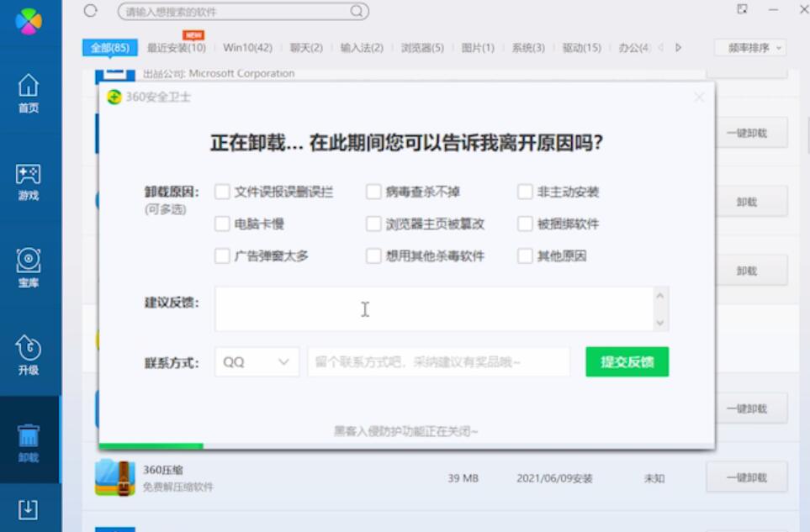
Task: Check 非主动安装 uninstall reason
Action: coord(525,192)
